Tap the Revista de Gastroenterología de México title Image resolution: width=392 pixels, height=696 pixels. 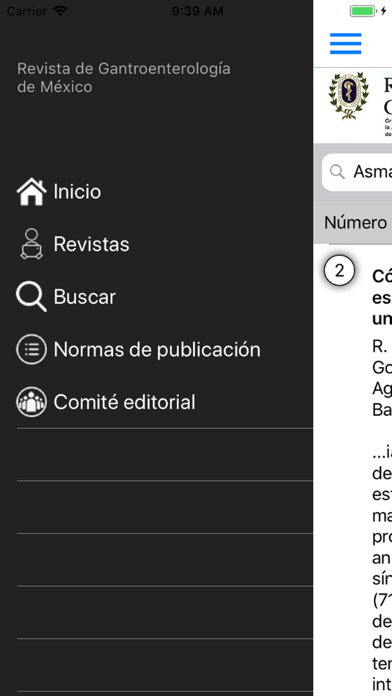123,78
